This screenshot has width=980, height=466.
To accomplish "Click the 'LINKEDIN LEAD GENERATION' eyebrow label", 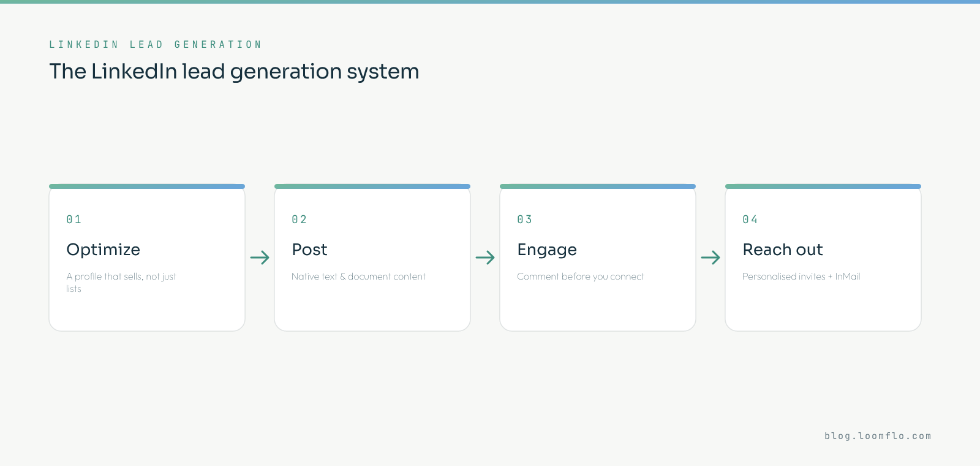I will click(x=156, y=45).
